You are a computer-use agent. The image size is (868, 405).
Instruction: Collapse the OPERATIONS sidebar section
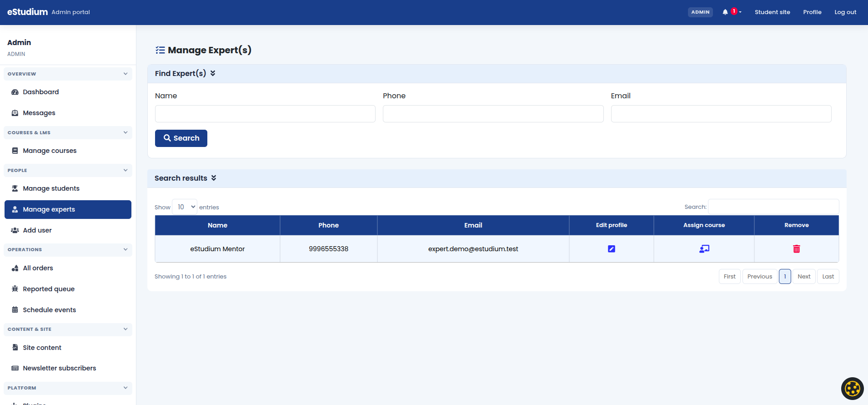click(x=68, y=249)
